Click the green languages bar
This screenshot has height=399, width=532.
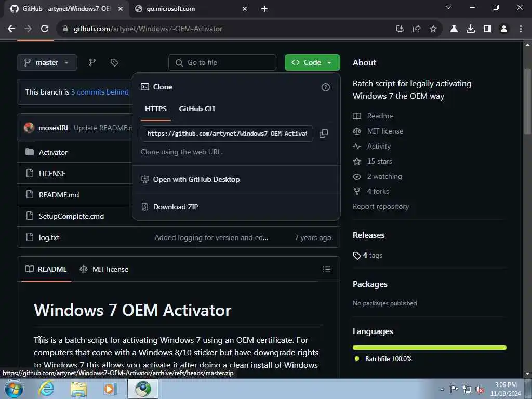point(429,348)
